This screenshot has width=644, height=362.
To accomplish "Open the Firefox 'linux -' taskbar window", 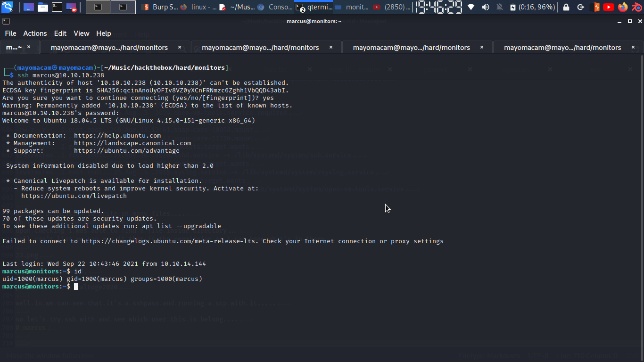I will click(x=198, y=7).
